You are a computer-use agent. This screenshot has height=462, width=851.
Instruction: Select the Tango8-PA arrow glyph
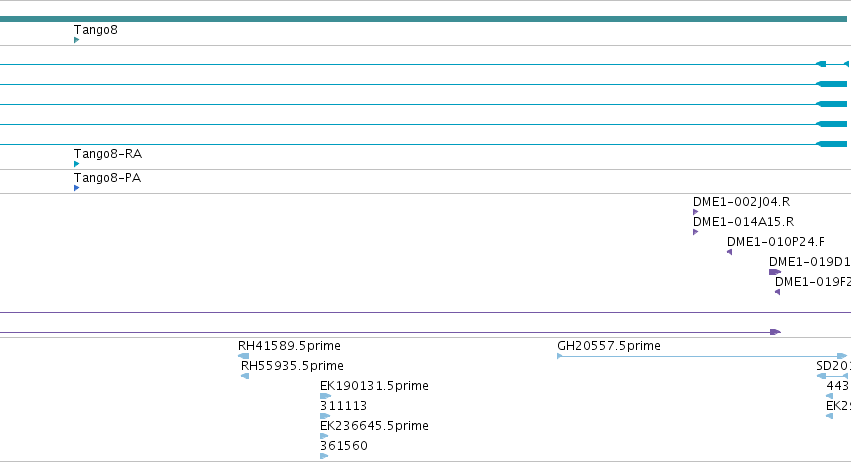pyautogui.click(x=77, y=188)
